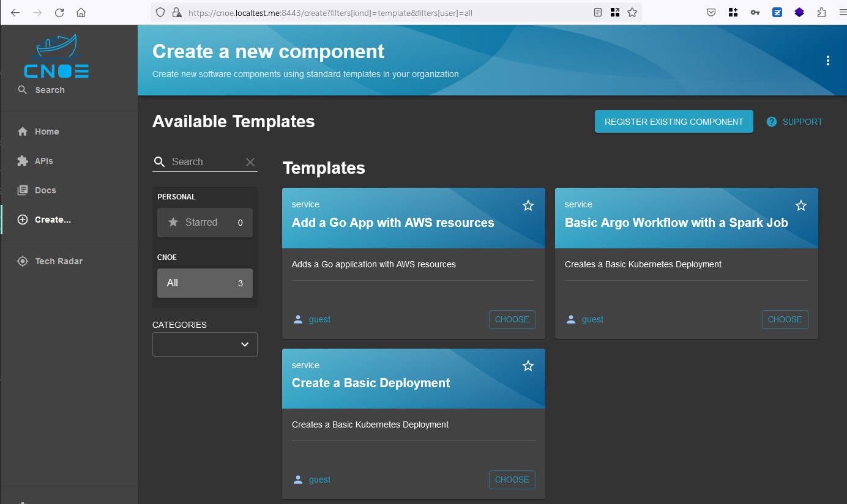
Task: Open APIs in the sidebar
Action: point(43,161)
